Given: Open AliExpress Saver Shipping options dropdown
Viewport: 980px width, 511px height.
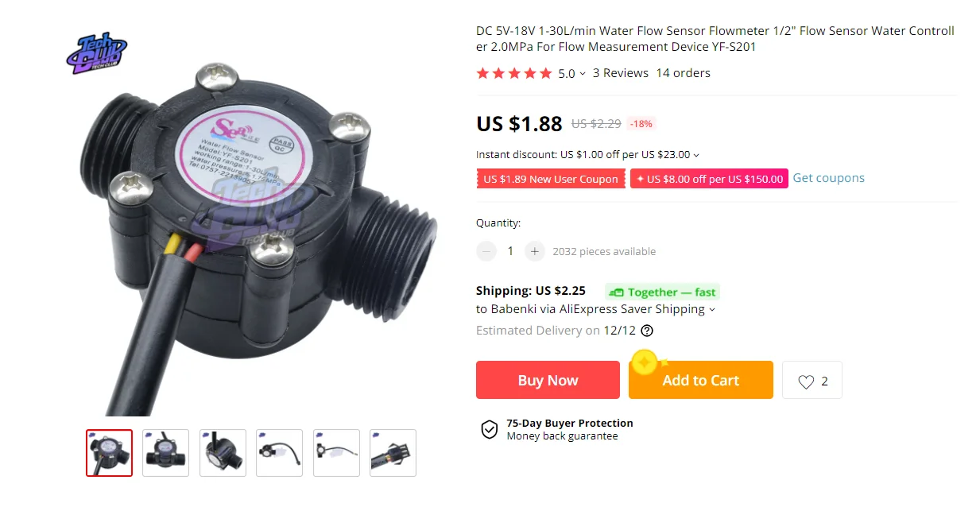Looking at the screenshot, I should click(711, 310).
